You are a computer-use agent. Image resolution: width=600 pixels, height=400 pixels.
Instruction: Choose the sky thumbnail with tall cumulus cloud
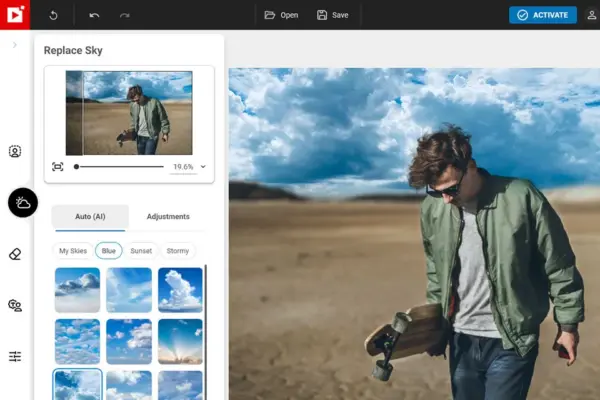(x=180, y=290)
